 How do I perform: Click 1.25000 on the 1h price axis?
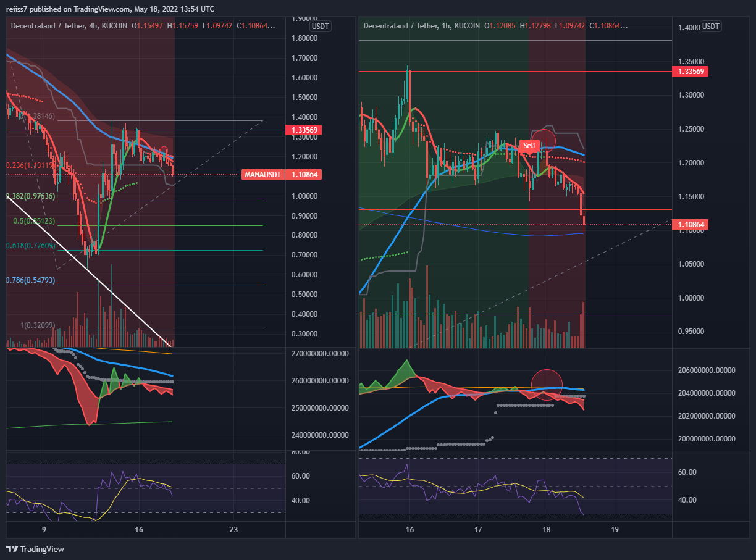pyautogui.click(x=692, y=129)
